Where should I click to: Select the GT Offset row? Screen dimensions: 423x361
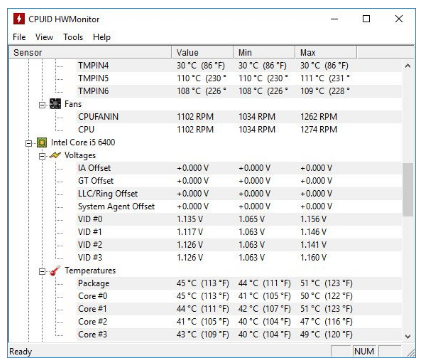click(x=238, y=181)
